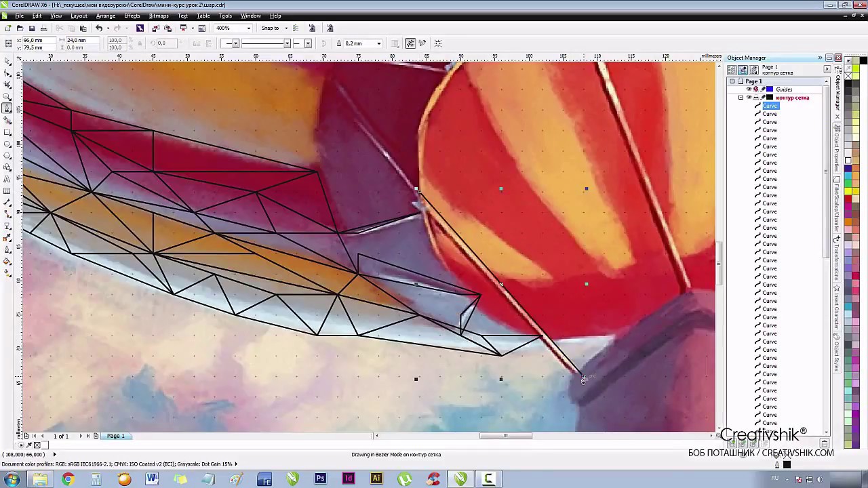This screenshot has height=488, width=868.
Task: Open the Bitmaps menu
Action: [x=158, y=16]
